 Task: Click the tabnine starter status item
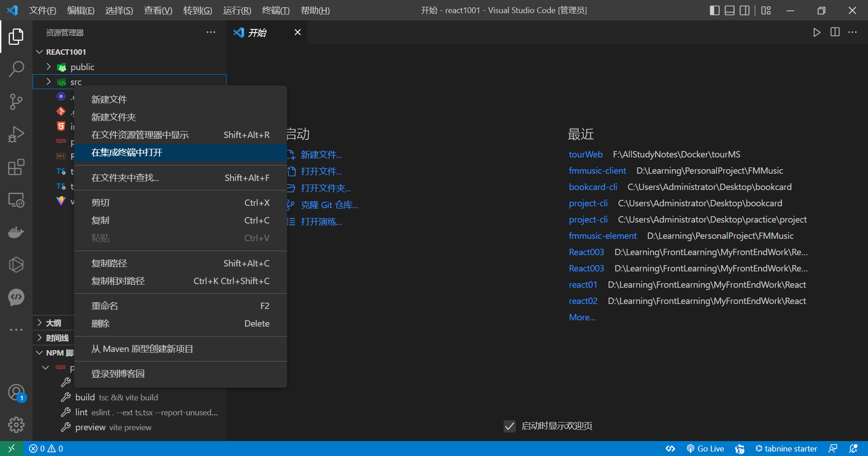click(786, 448)
